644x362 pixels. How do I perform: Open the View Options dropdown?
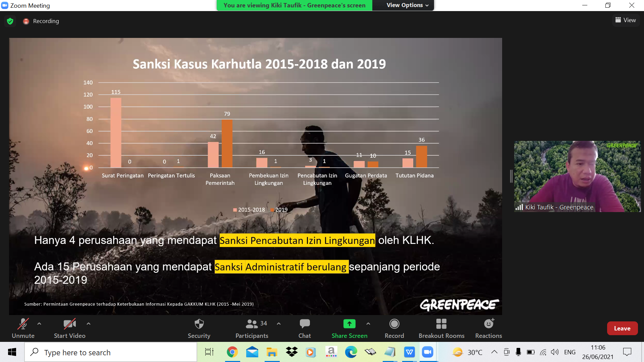[403, 5]
